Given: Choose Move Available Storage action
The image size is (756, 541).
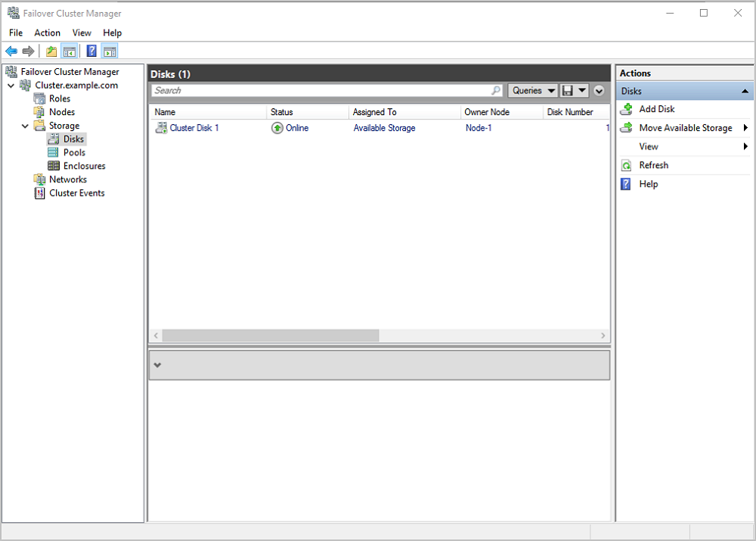Looking at the screenshot, I should click(x=685, y=128).
